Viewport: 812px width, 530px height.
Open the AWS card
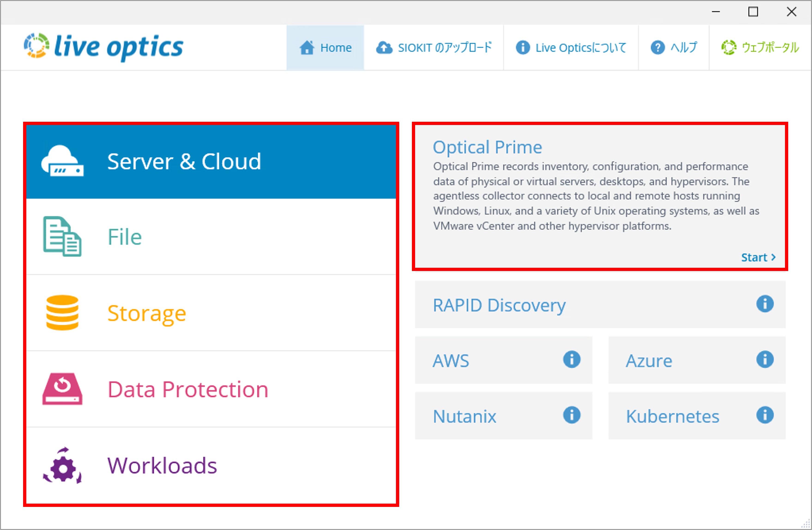(504, 360)
